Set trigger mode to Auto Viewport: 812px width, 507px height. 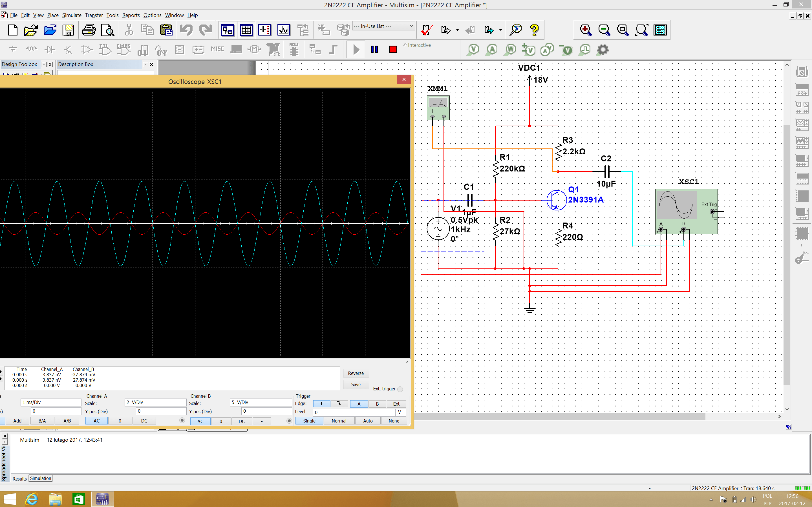pos(368,421)
